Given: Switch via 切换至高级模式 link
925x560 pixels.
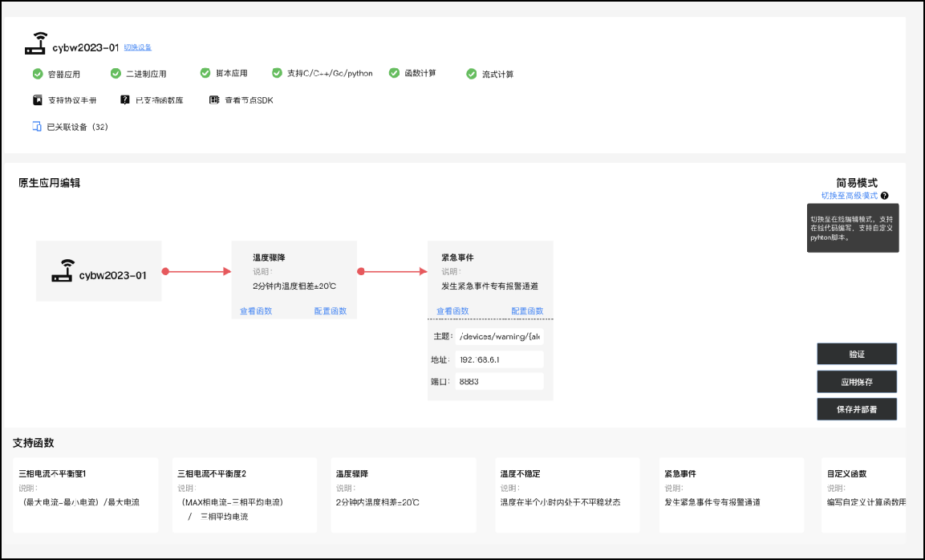Looking at the screenshot, I should [x=850, y=195].
